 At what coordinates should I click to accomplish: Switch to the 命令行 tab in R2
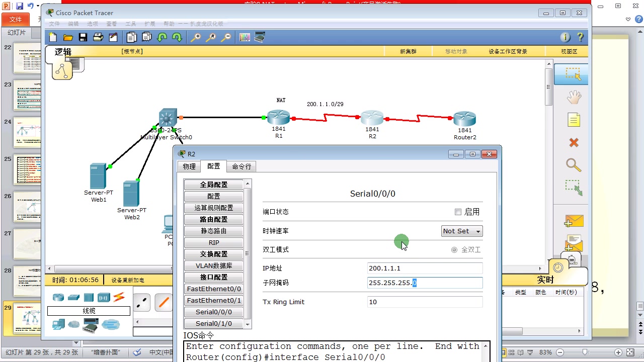(242, 166)
